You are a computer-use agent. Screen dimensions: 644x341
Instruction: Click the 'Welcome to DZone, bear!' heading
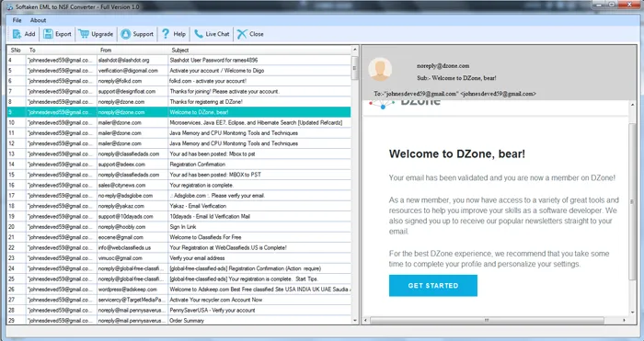(456, 153)
